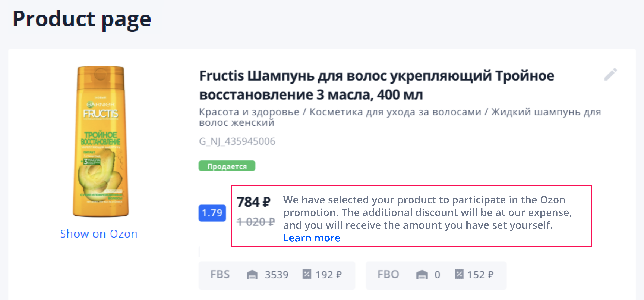Click the Ozon promotion notice text
Viewport: 644px width, 300px height.
(427, 212)
